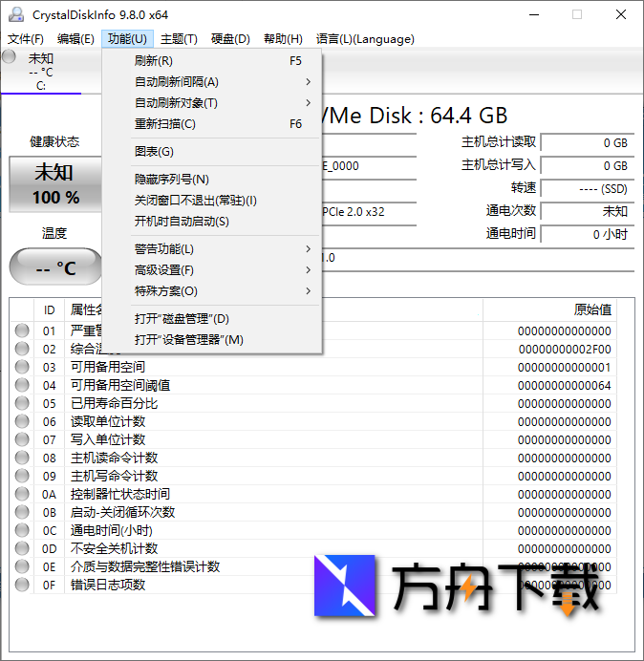
Task: Click status circle for 不安全关机计数 row
Action: (x=22, y=548)
